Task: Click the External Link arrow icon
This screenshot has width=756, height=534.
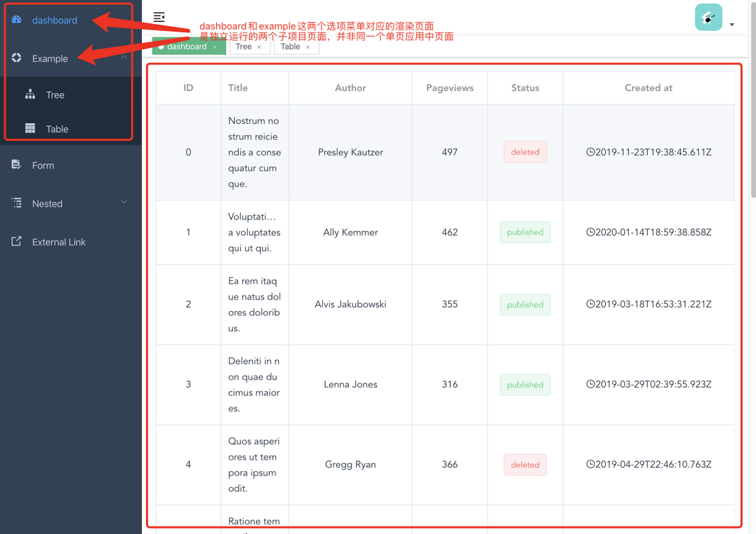Action: point(17,241)
